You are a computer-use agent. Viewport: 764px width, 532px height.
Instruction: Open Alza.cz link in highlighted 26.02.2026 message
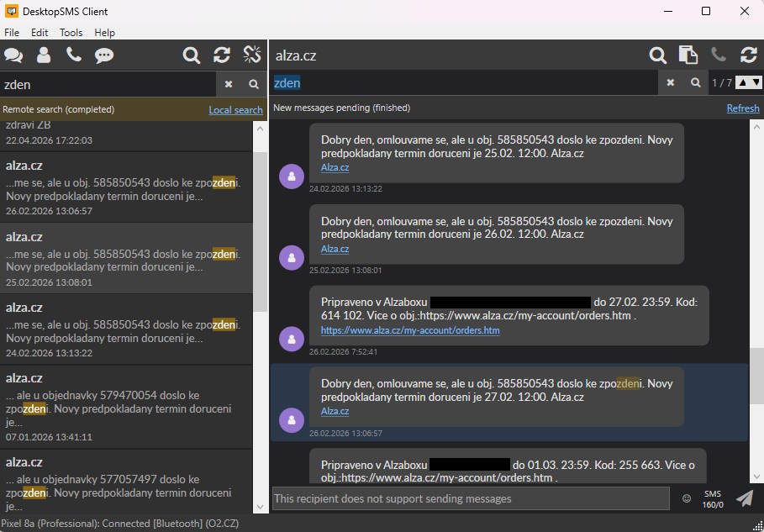335,411
